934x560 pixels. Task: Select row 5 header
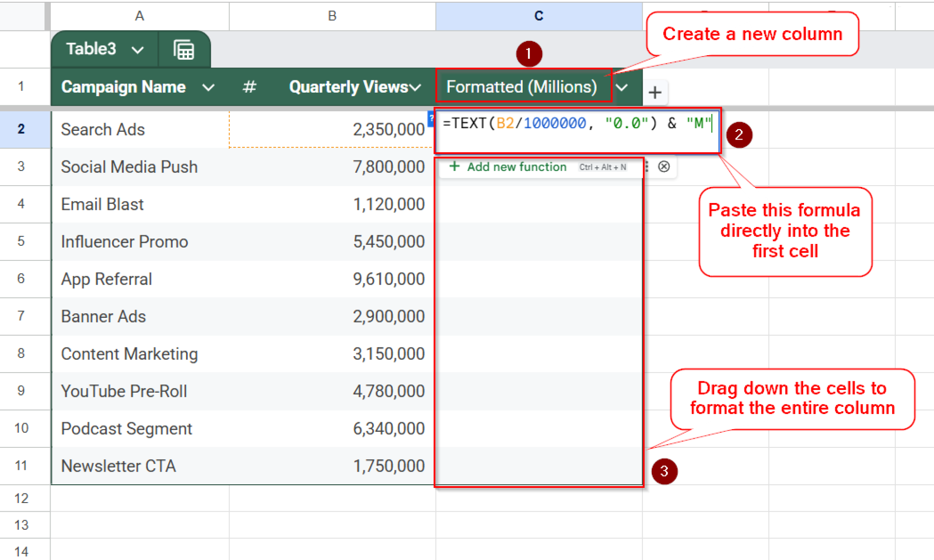(x=21, y=241)
